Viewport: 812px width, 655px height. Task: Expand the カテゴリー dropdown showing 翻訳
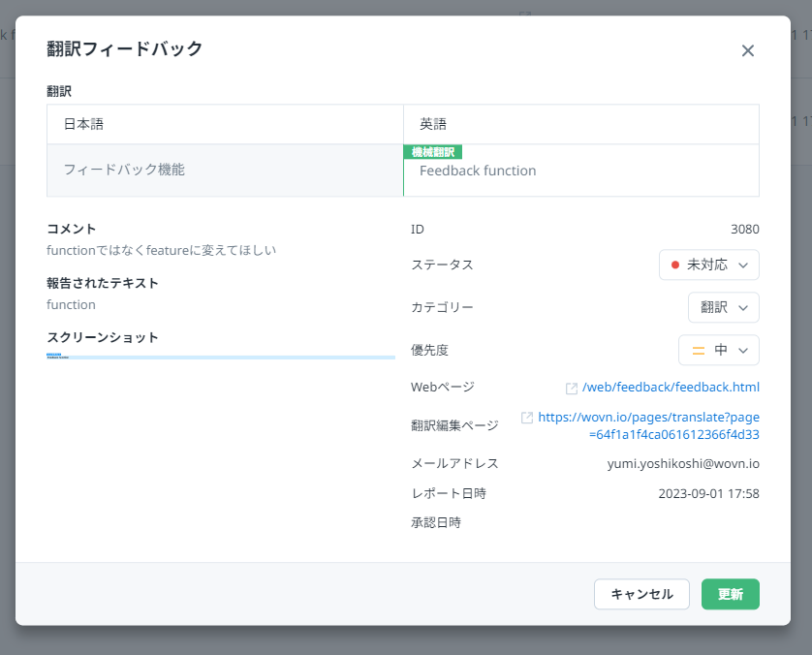(723, 307)
